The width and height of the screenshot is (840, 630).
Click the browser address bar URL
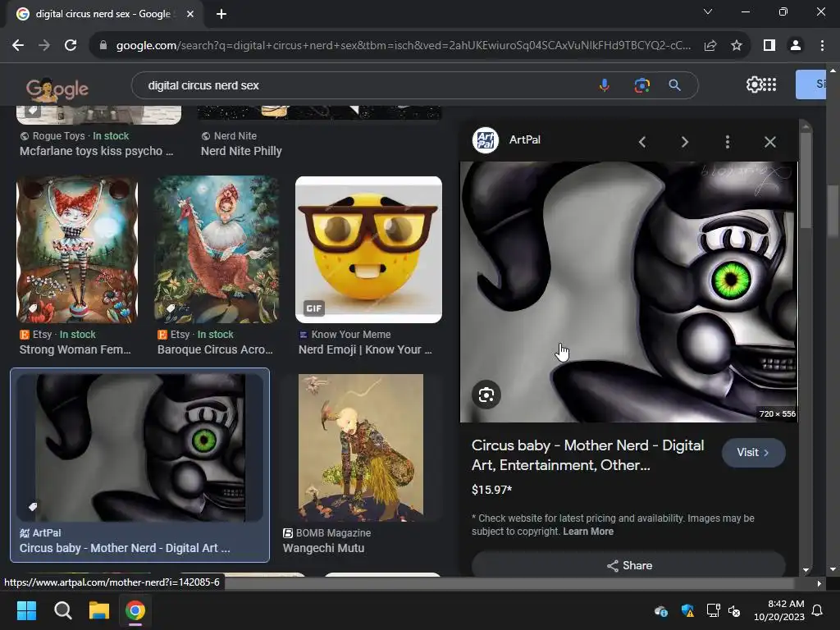click(403, 46)
